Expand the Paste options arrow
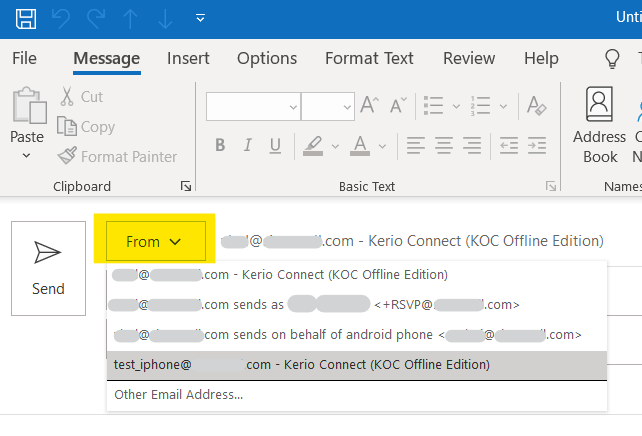642x436 pixels. (x=27, y=156)
